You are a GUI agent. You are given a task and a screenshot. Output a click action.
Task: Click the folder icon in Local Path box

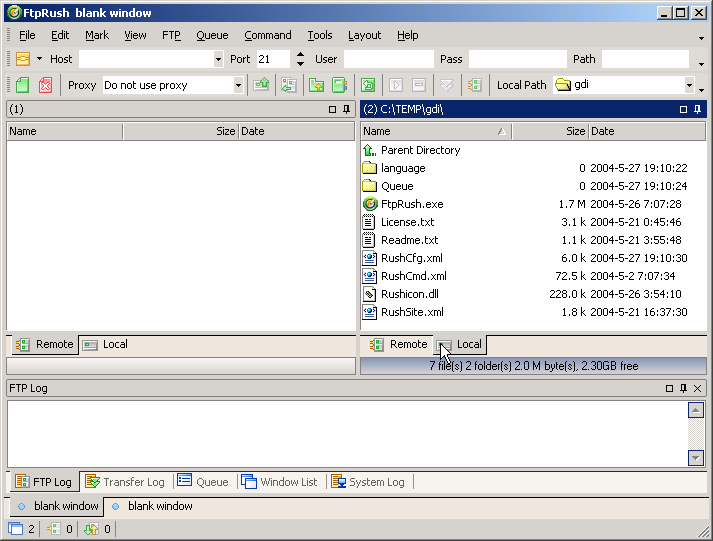coord(563,85)
